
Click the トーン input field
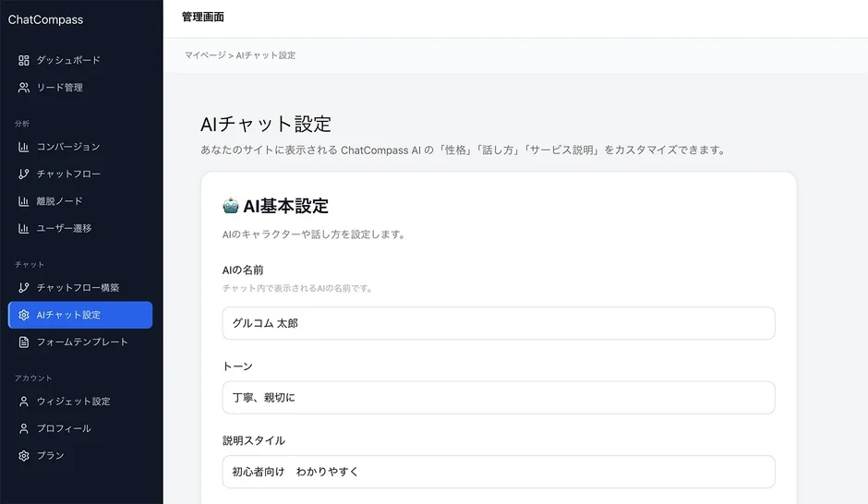pyautogui.click(x=499, y=397)
